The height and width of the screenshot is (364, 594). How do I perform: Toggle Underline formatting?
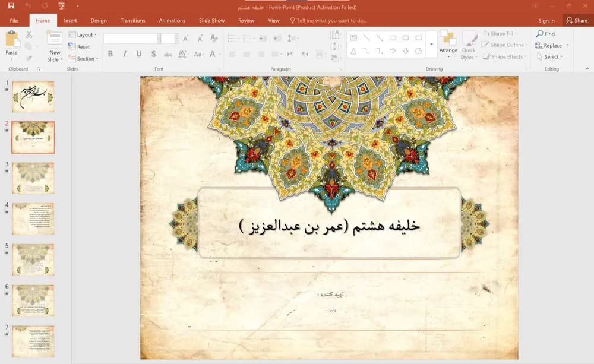(x=139, y=54)
